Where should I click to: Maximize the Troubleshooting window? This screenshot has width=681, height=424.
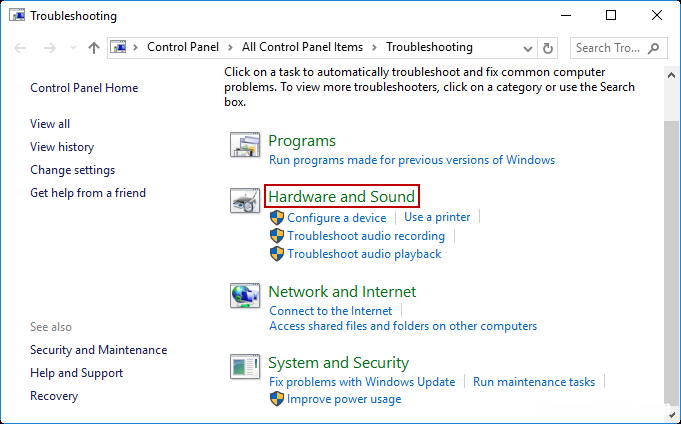[x=611, y=15]
